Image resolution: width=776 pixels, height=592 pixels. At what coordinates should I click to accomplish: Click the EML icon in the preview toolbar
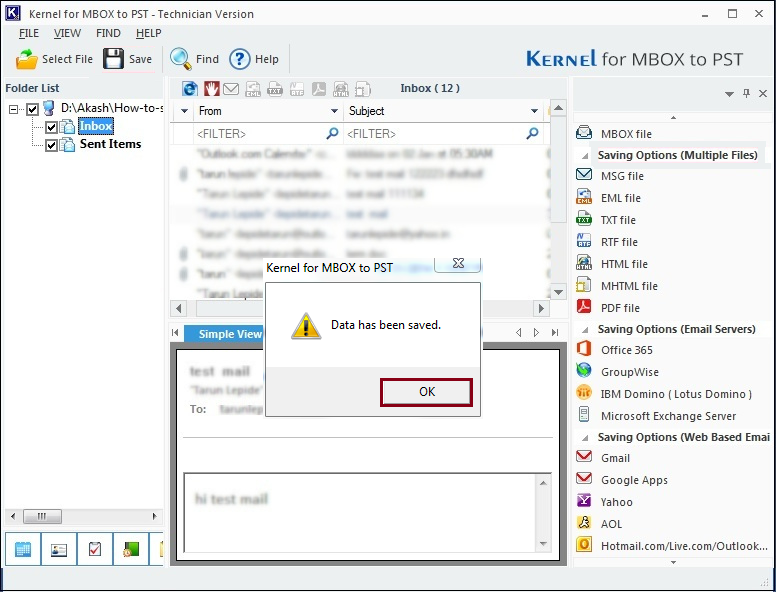click(253, 89)
